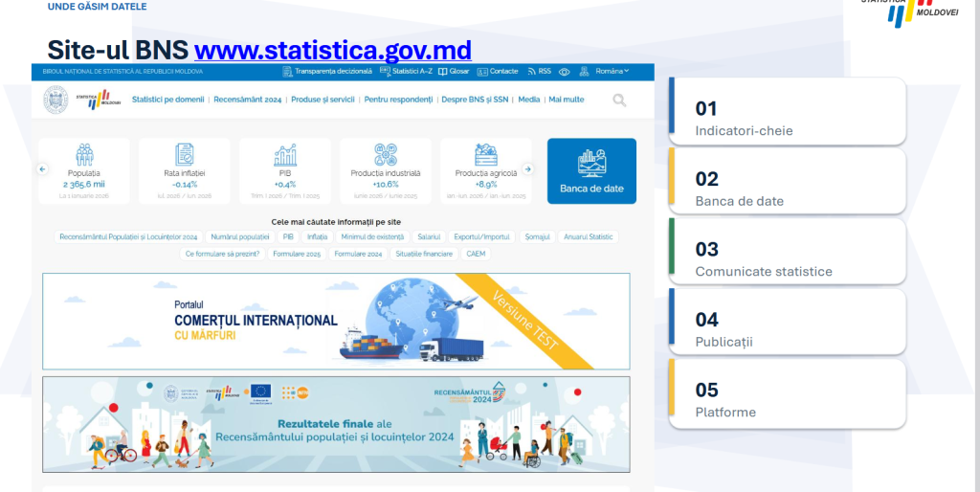
Task: Select the Inflația tag
Action: [x=318, y=237]
